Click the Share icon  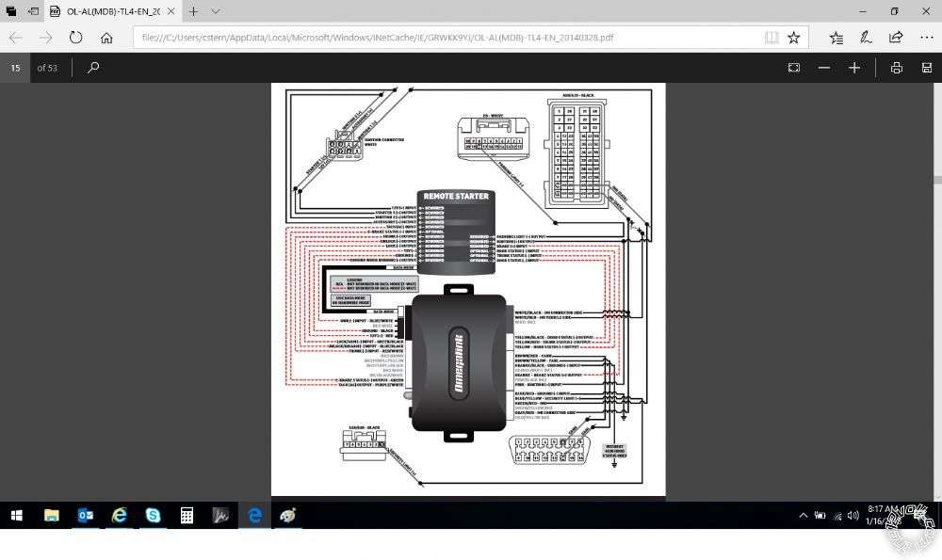[896, 38]
